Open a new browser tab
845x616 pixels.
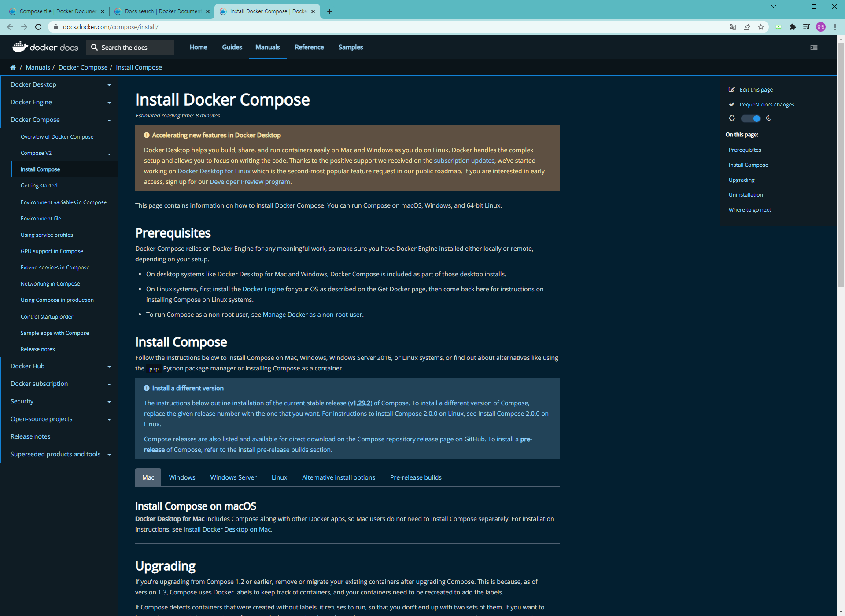(x=330, y=11)
